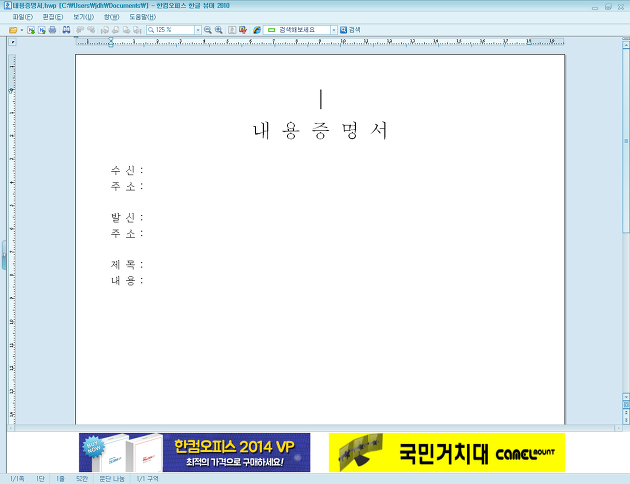This screenshot has width=630, height=484.
Task: Open the 파일(F) menu
Action: pos(22,17)
